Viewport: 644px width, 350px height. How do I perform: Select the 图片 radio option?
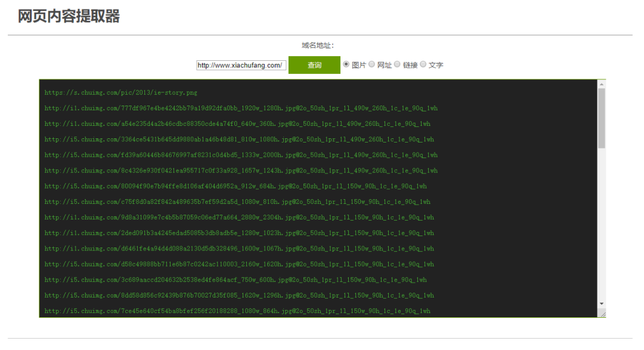pyautogui.click(x=346, y=64)
